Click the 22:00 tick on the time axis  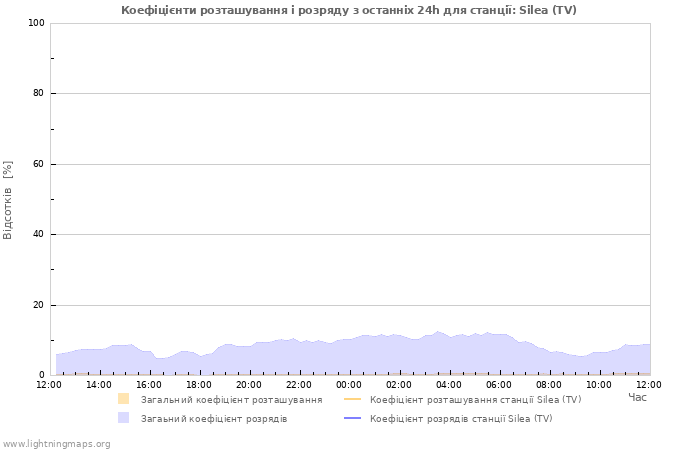coord(299,384)
